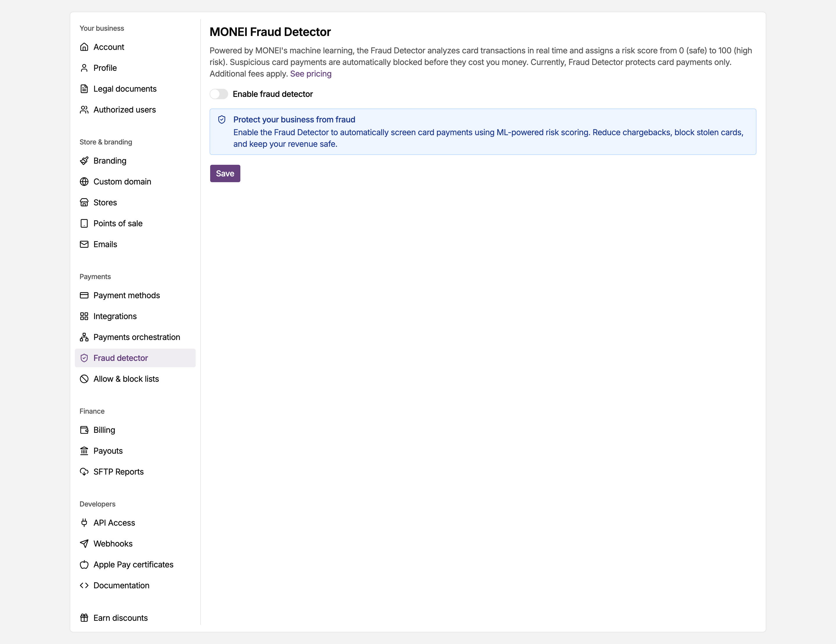Click the Payment methods card icon
Viewport: 836px width, 644px height.
[x=84, y=295]
